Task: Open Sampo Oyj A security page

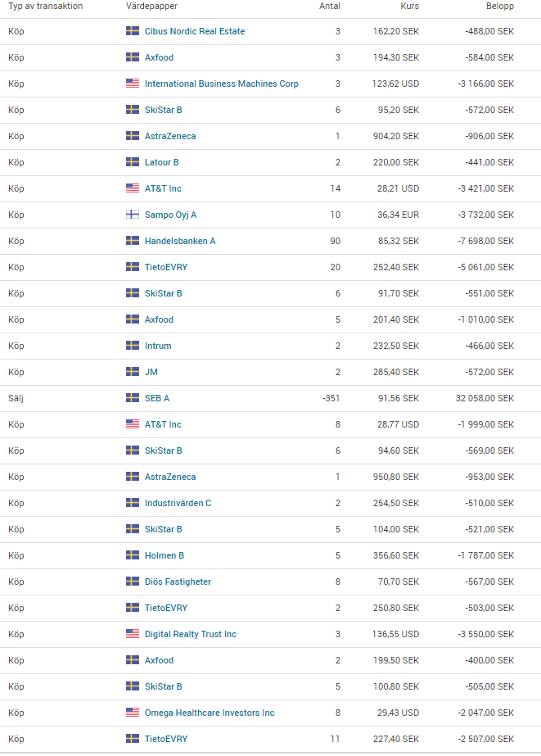Action: pyautogui.click(x=170, y=215)
